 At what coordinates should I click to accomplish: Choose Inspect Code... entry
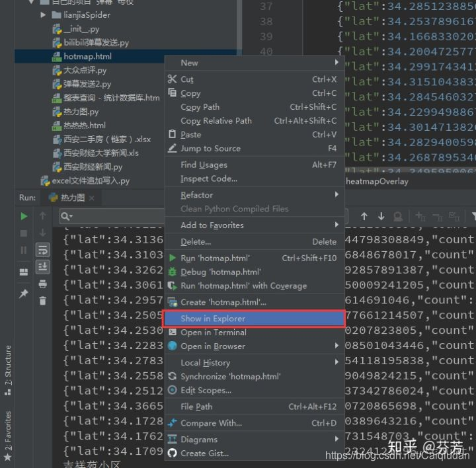coord(255,178)
